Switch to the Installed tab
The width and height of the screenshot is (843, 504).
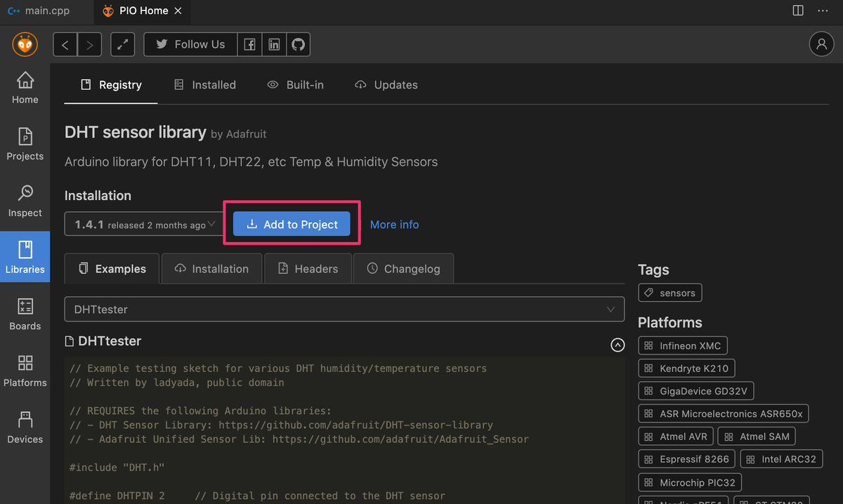205,85
